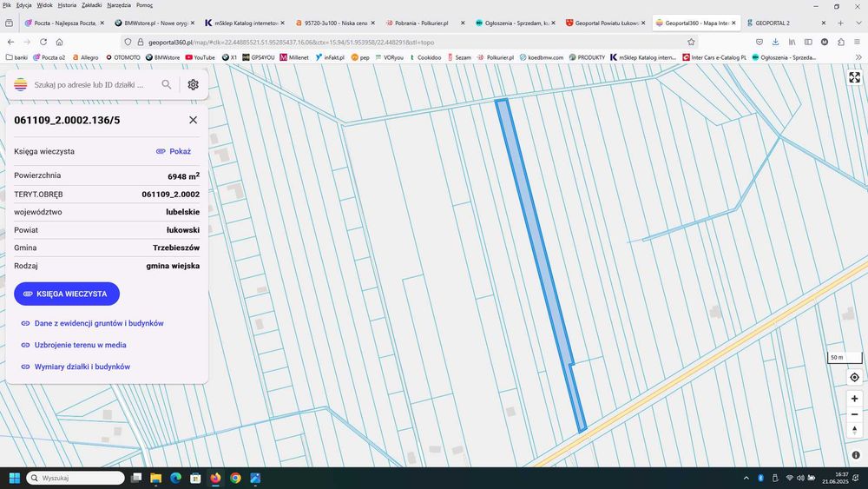
Task: Open the Pomoc menu
Action: click(x=144, y=5)
